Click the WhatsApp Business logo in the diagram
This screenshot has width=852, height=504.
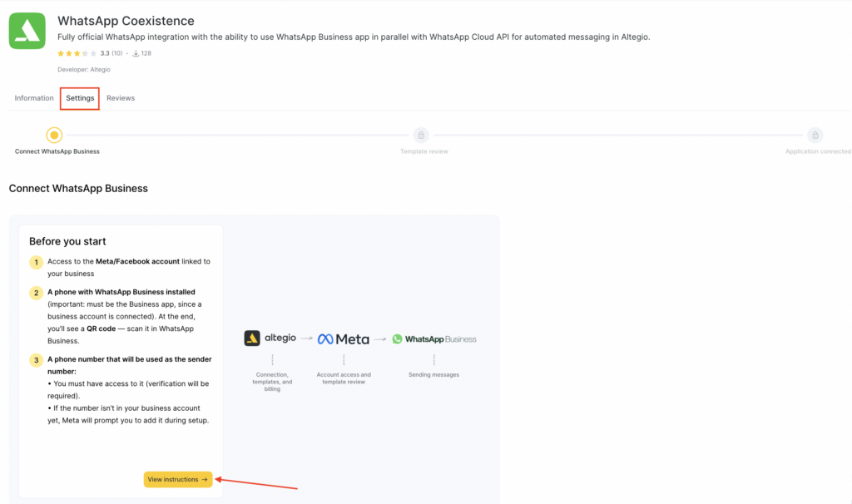point(434,338)
